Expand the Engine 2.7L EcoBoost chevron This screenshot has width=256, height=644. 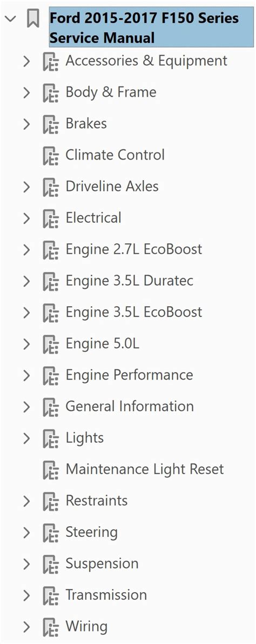pyautogui.click(x=26, y=250)
